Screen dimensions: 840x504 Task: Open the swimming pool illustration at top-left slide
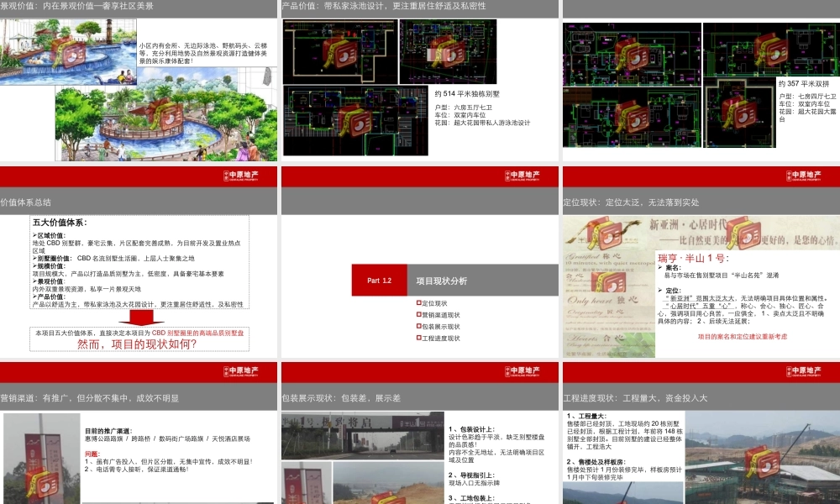pos(68,52)
